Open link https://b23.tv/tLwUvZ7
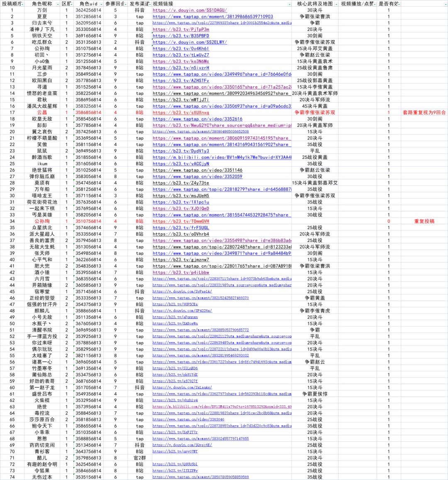Viewport: 448px width, 480px height. (181, 55)
